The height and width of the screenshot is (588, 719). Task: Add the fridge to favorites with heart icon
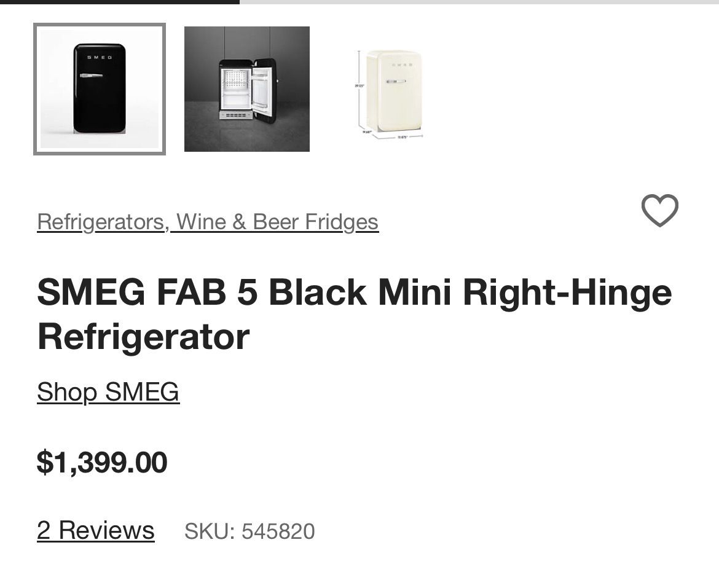[659, 211]
